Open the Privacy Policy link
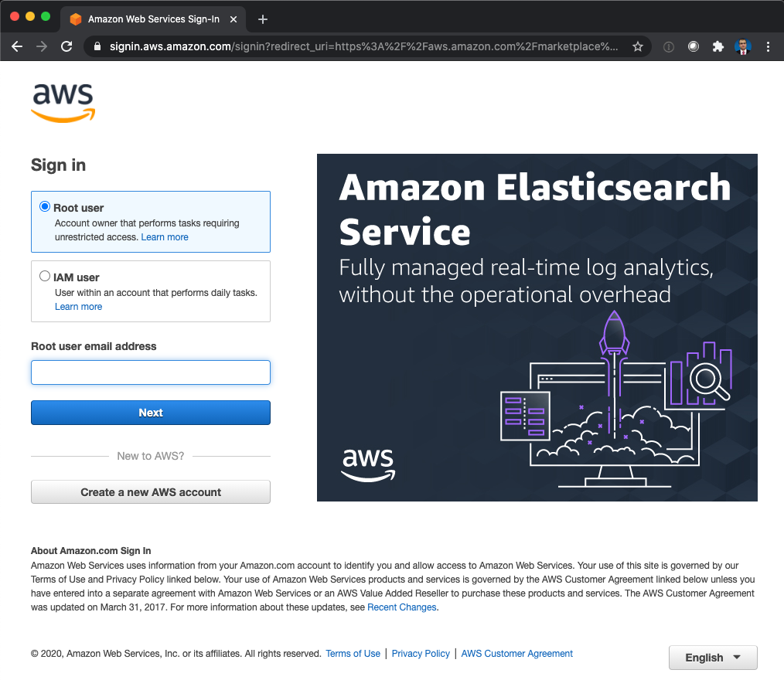Screen dimensions: 784x680 (421, 654)
